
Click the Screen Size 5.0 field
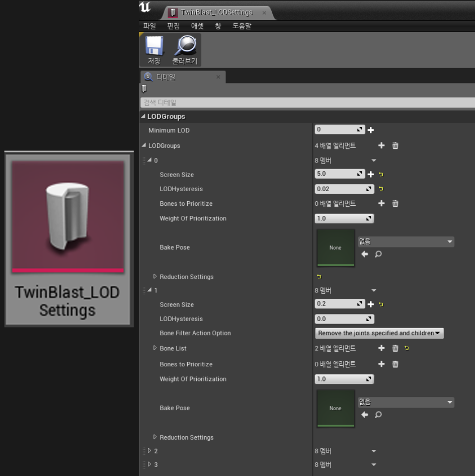pos(340,174)
